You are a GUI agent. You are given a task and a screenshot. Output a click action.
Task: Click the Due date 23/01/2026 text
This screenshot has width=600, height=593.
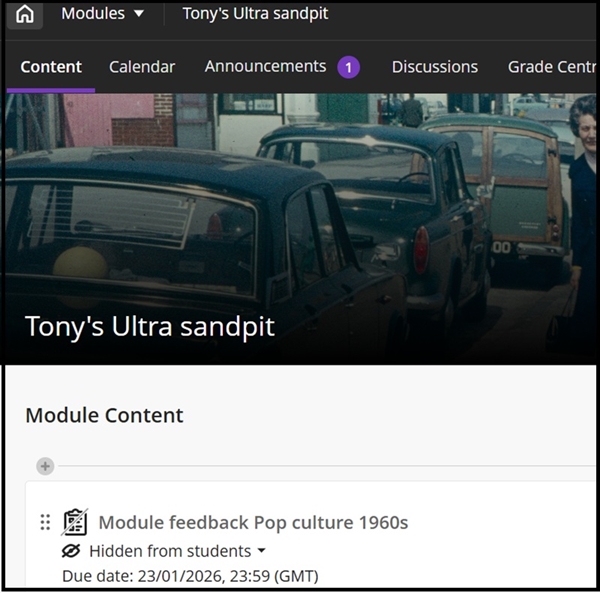190,576
